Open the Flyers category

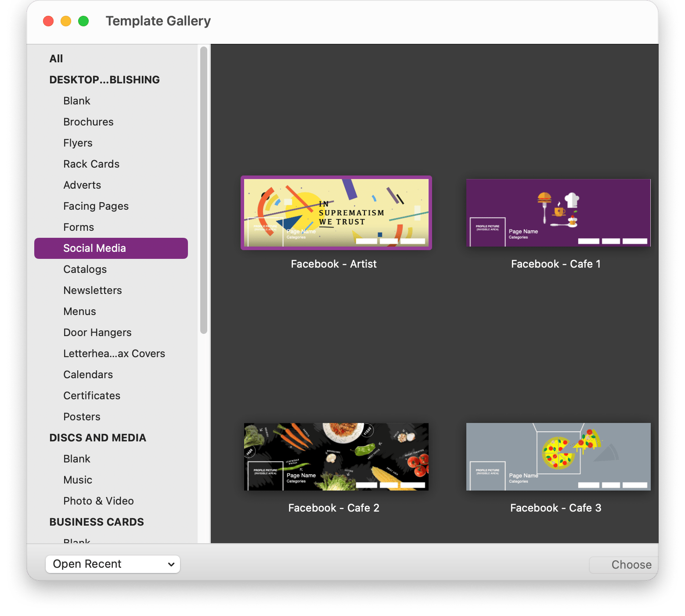[x=78, y=143]
